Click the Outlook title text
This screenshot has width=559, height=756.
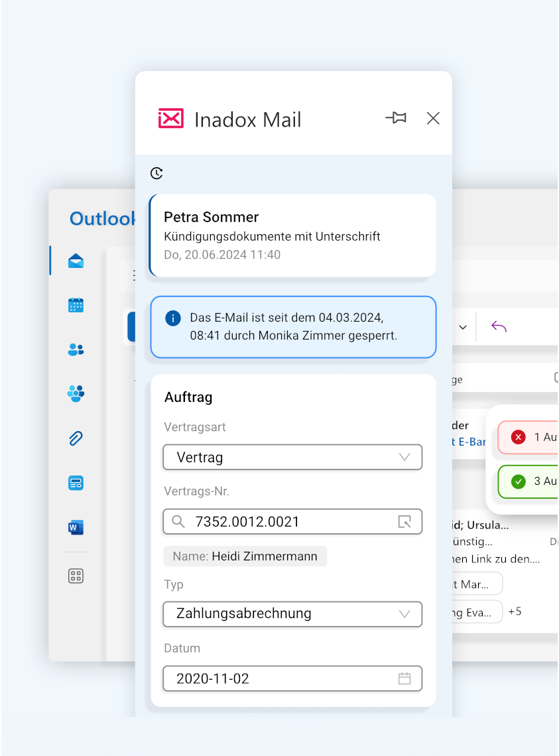coord(103,219)
